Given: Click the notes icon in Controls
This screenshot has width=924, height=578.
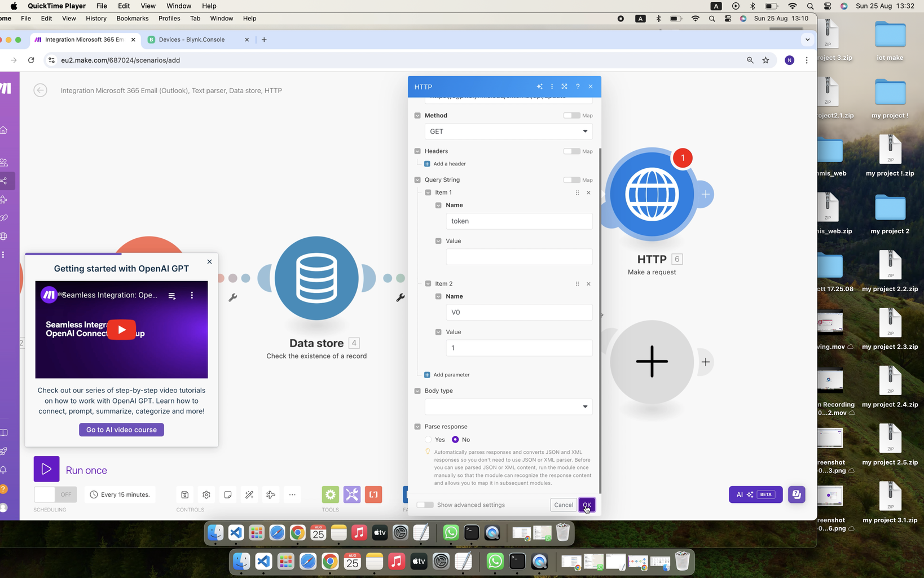Looking at the screenshot, I should tap(228, 494).
